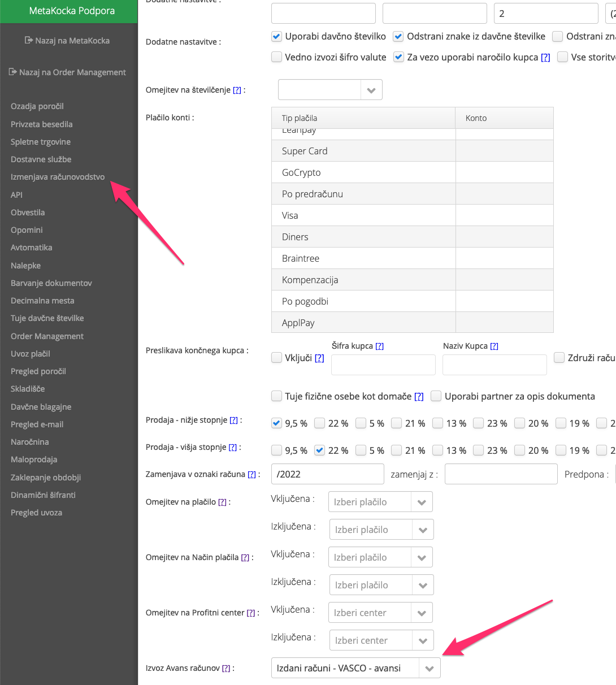
Task: Open help [?] next to Šifra kupca
Action: 379,346
